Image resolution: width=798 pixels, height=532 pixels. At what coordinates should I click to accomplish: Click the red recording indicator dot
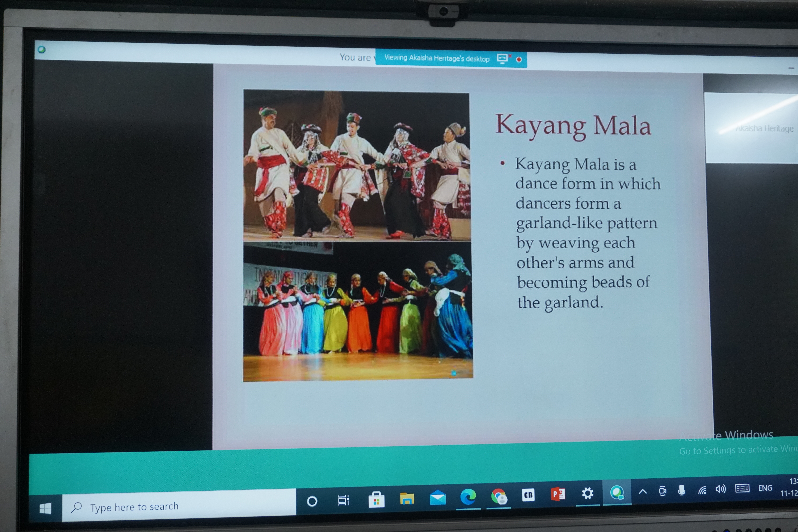pos(519,60)
